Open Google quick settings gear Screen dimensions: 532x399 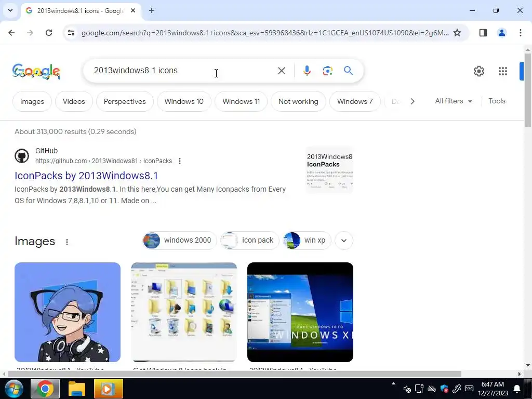pos(478,71)
